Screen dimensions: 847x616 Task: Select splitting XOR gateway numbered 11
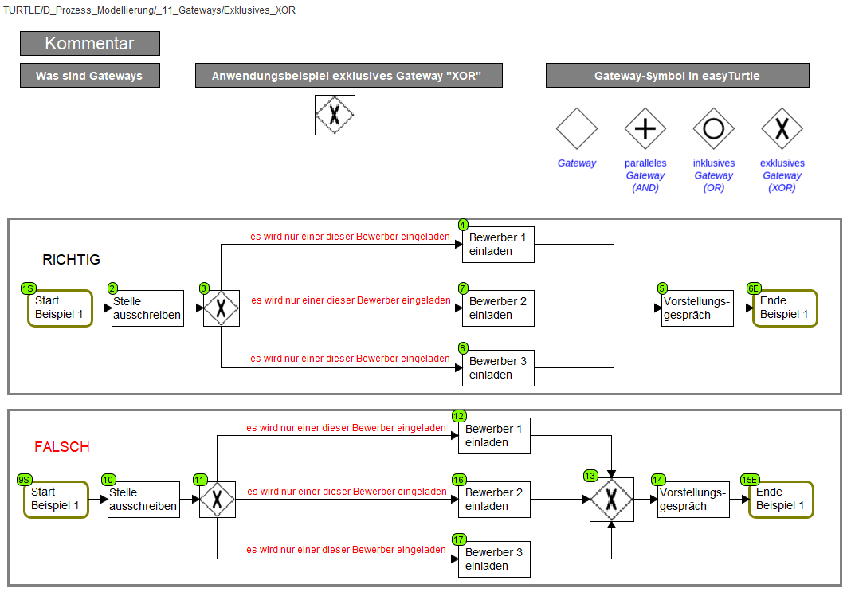click(218, 500)
